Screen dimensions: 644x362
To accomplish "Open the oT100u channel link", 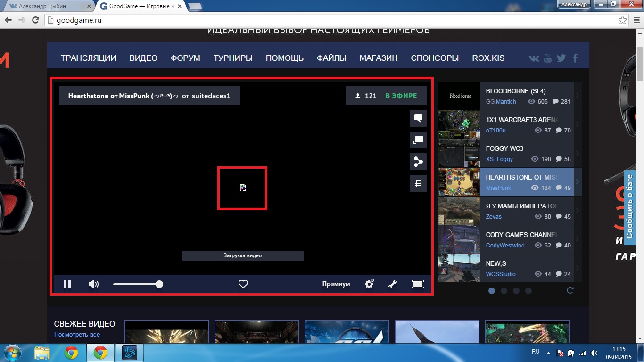I will tap(495, 131).
